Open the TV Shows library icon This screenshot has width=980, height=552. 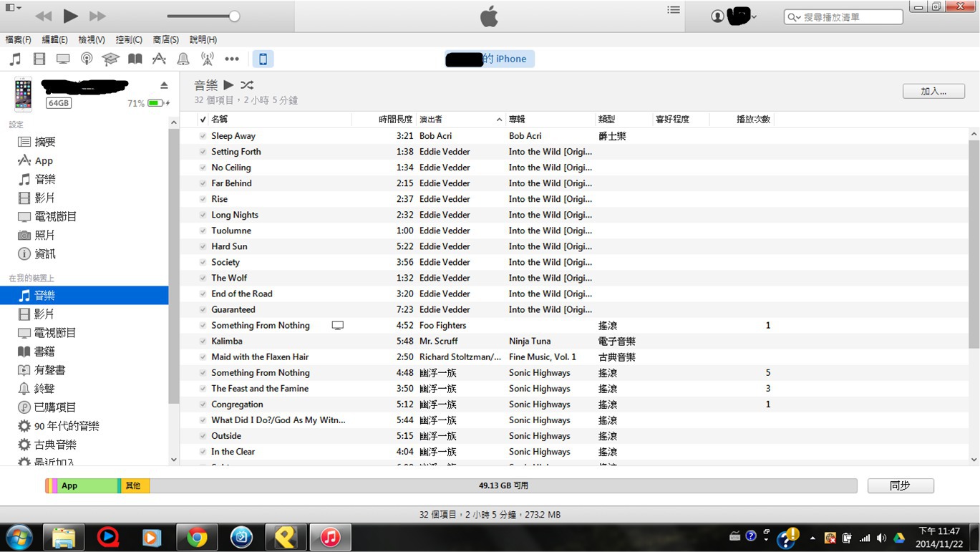(x=63, y=59)
